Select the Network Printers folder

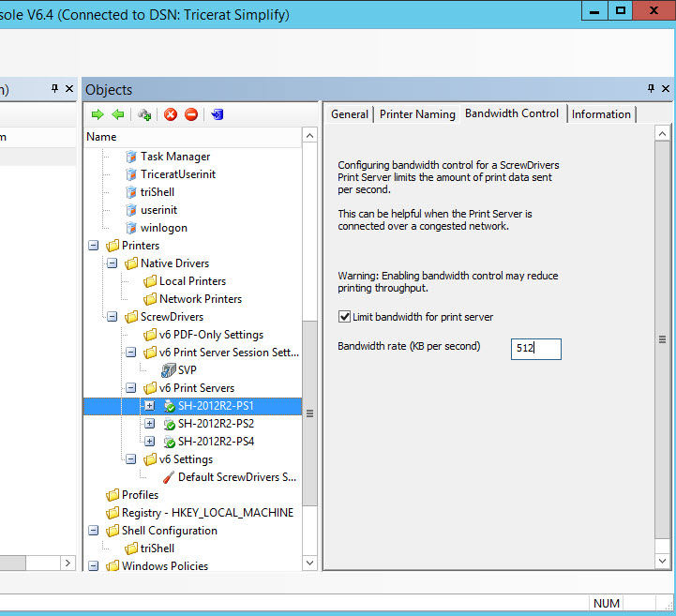[200, 299]
